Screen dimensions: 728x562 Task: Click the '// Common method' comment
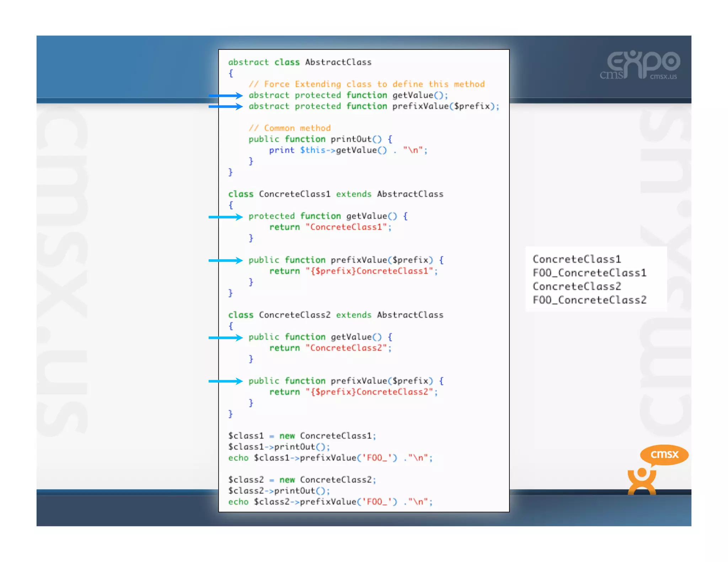tap(290, 128)
